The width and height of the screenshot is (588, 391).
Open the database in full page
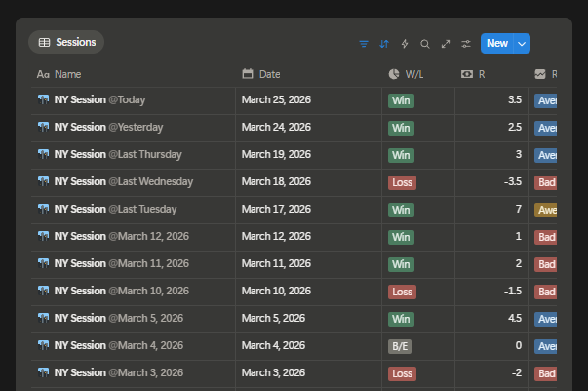point(446,44)
